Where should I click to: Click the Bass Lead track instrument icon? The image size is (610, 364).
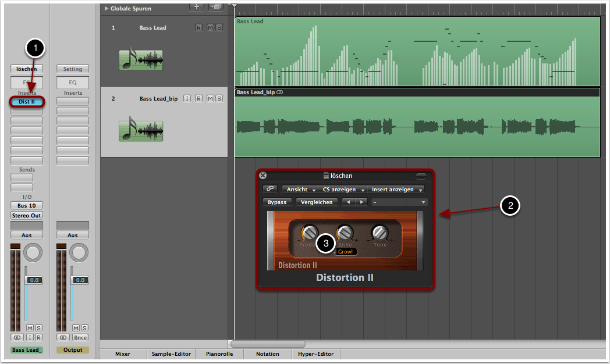(141, 60)
